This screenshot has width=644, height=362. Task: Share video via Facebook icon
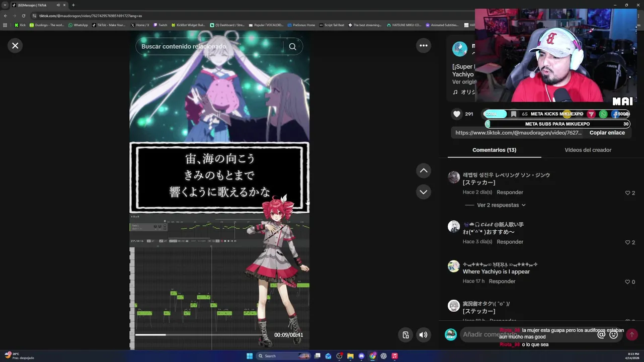(615, 114)
